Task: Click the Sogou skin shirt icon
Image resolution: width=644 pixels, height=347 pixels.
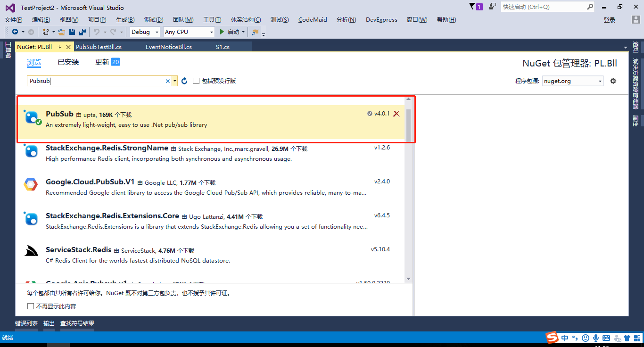Action: click(x=627, y=338)
